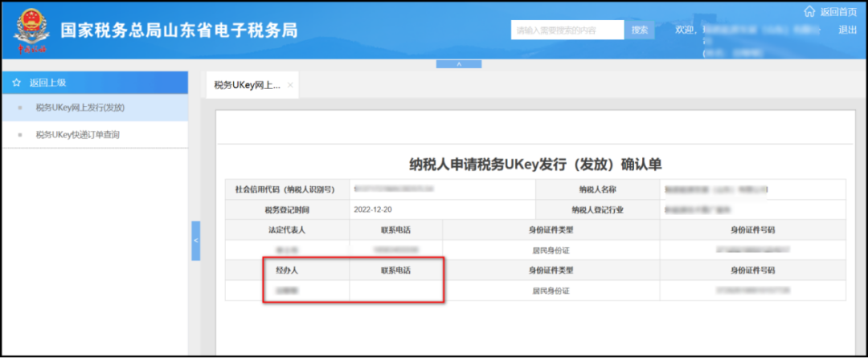Close the 税务UKey网上 tab
This screenshot has height=358, width=868.
pos(290,86)
